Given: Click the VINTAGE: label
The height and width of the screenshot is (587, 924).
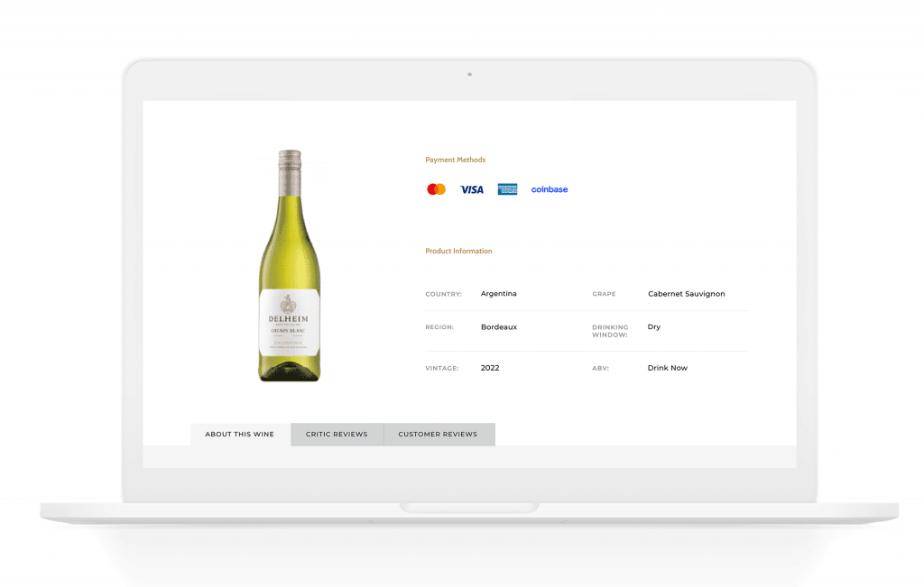Looking at the screenshot, I should [442, 368].
